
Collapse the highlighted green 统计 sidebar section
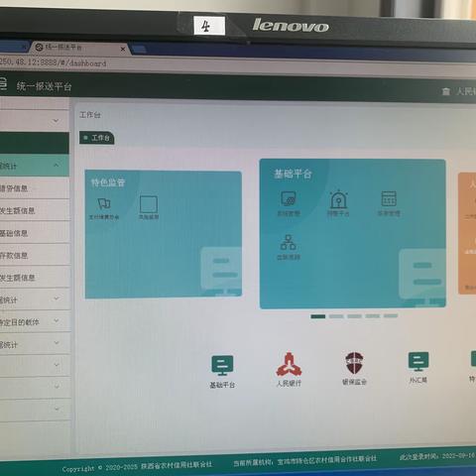pyautogui.click(x=35, y=166)
